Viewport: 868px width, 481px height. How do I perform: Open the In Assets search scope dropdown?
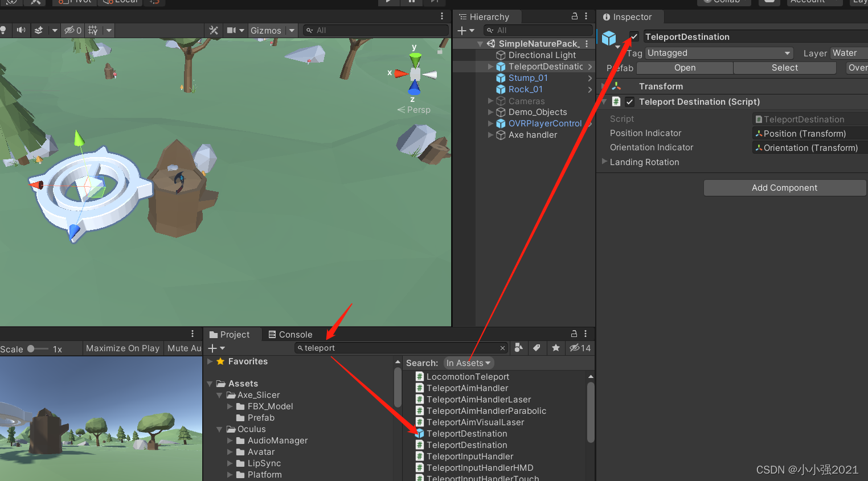tap(468, 363)
